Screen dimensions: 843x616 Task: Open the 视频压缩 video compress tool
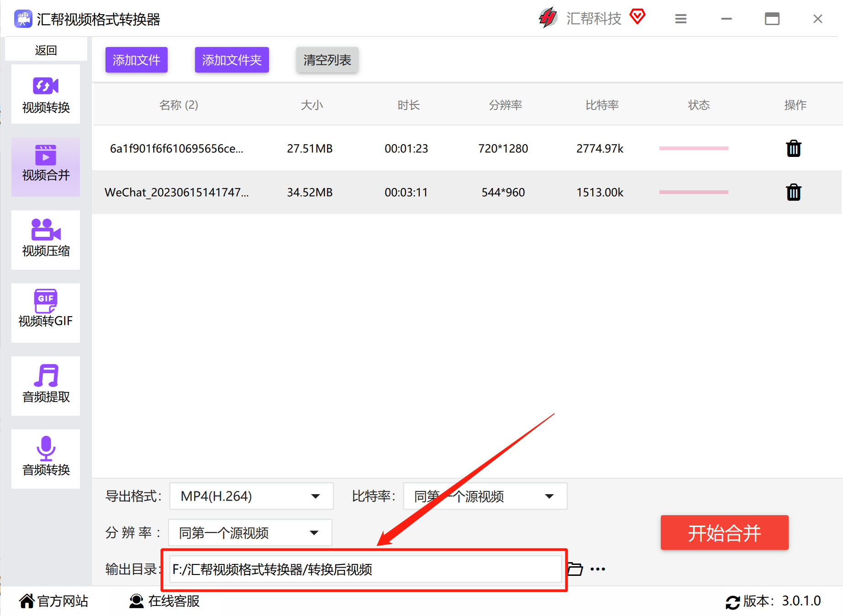tap(46, 240)
